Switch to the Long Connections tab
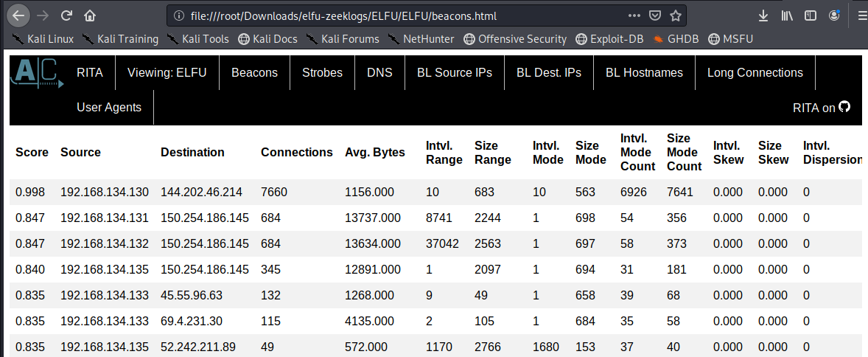The image size is (868, 357). click(x=755, y=72)
